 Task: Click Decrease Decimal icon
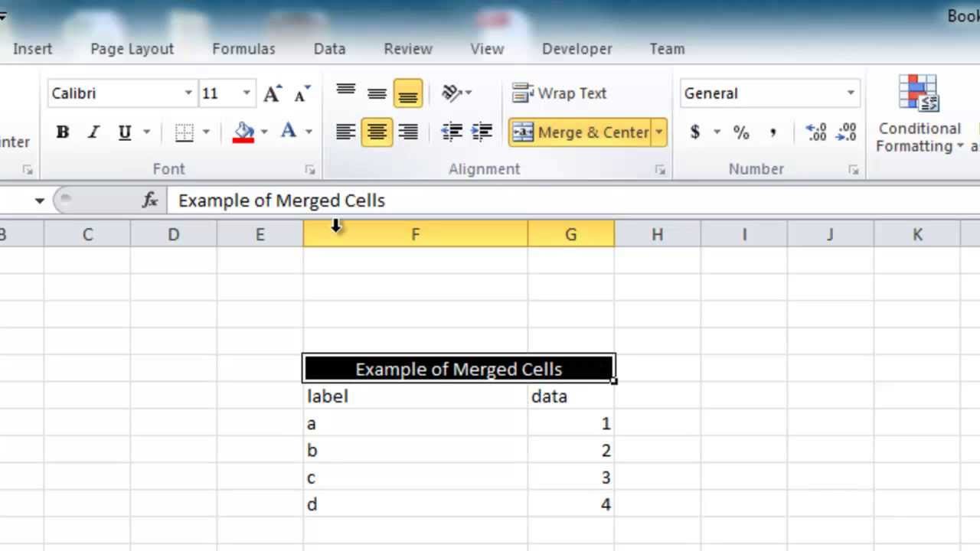[x=846, y=132]
